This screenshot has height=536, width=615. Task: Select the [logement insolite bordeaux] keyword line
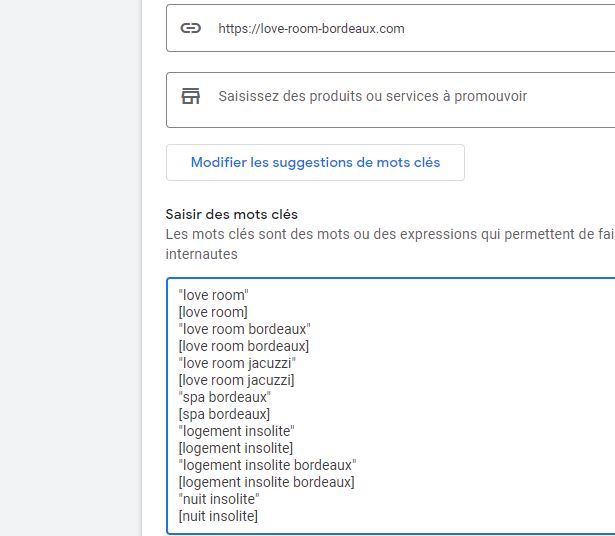tap(268, 482)
